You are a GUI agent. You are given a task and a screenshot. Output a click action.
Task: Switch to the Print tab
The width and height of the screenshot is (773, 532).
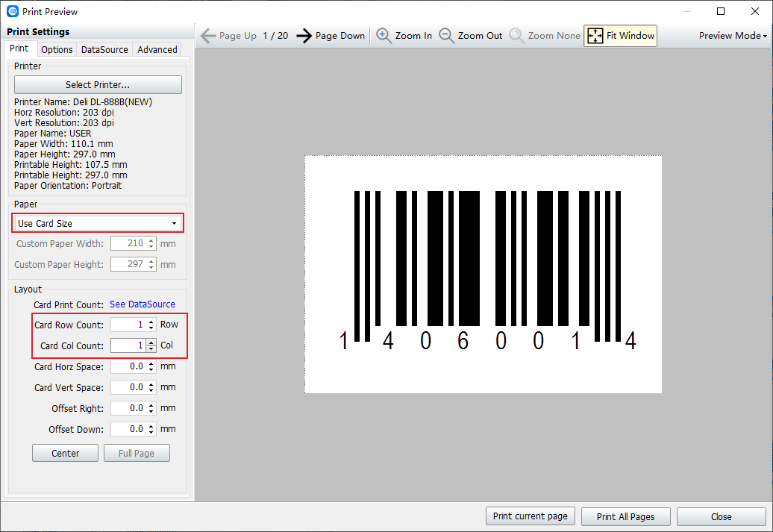pos(19,48)
